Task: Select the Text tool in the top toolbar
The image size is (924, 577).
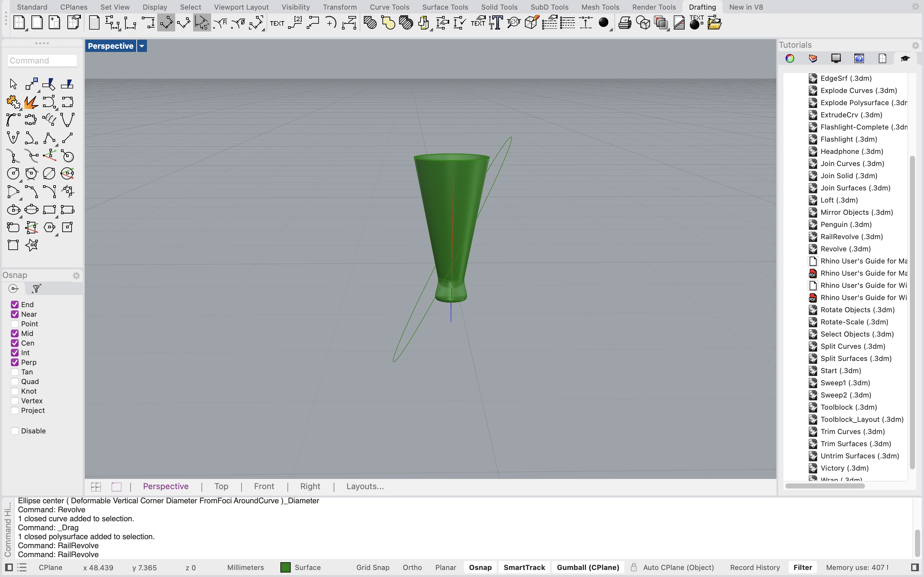Action: point(277,23)
